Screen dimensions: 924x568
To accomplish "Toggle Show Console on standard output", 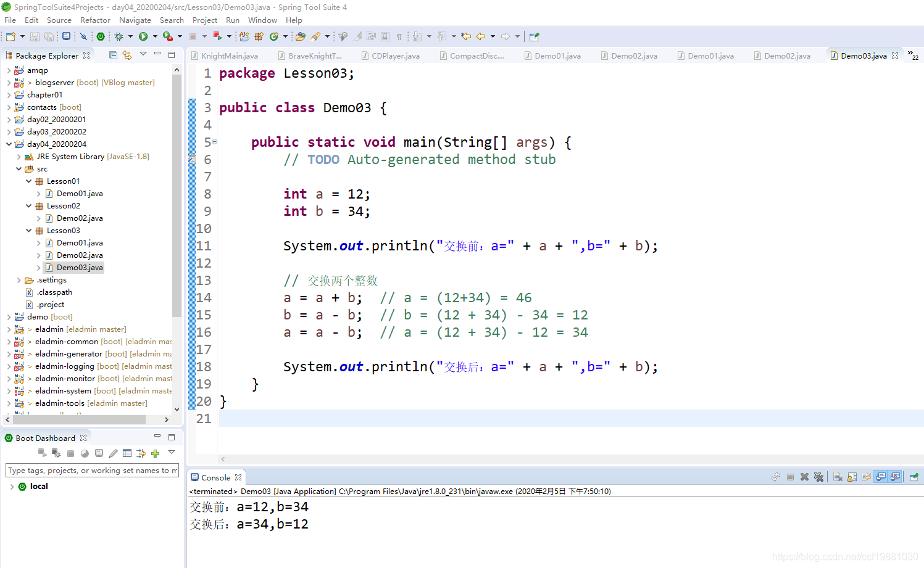I will click(x=881, y=477).
